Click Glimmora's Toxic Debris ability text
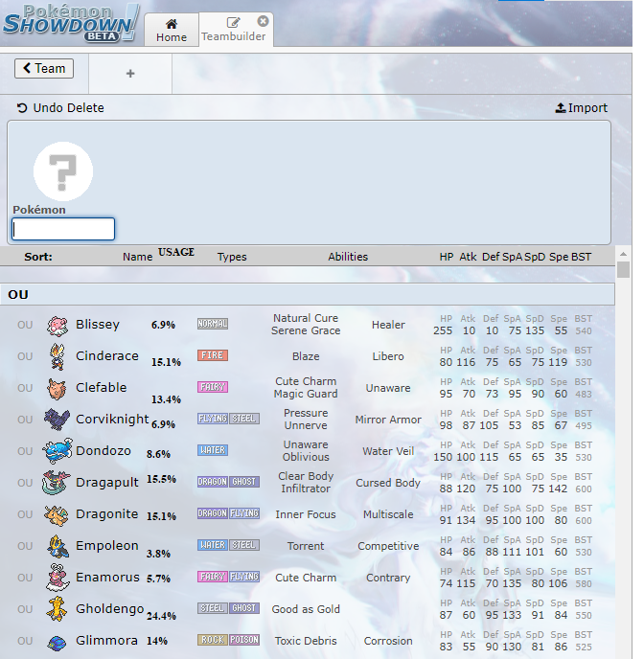 306,641
